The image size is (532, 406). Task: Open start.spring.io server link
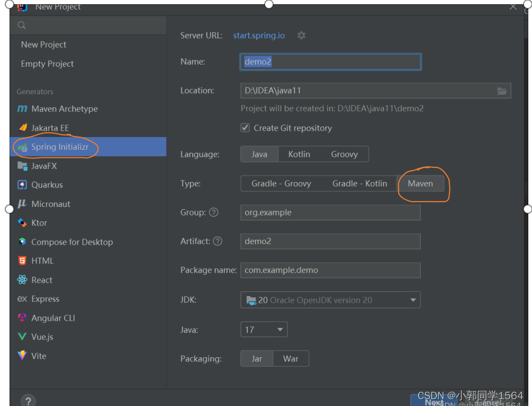259,35
